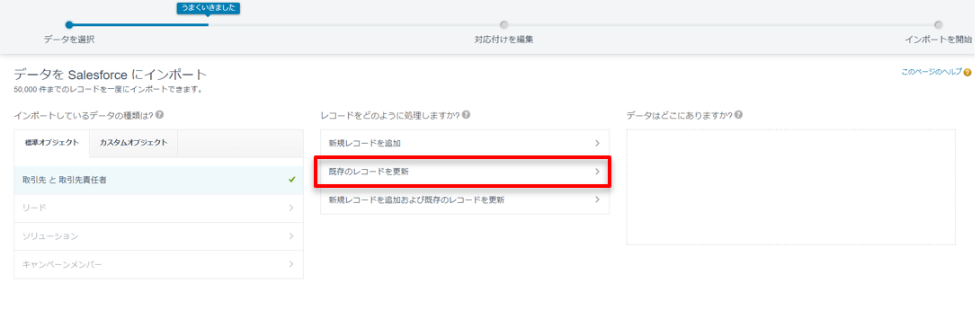This screenshot has height=328, width=980.
Task: Click help icon next to インポートしているデータの種類は
Action: pos(160,115)
